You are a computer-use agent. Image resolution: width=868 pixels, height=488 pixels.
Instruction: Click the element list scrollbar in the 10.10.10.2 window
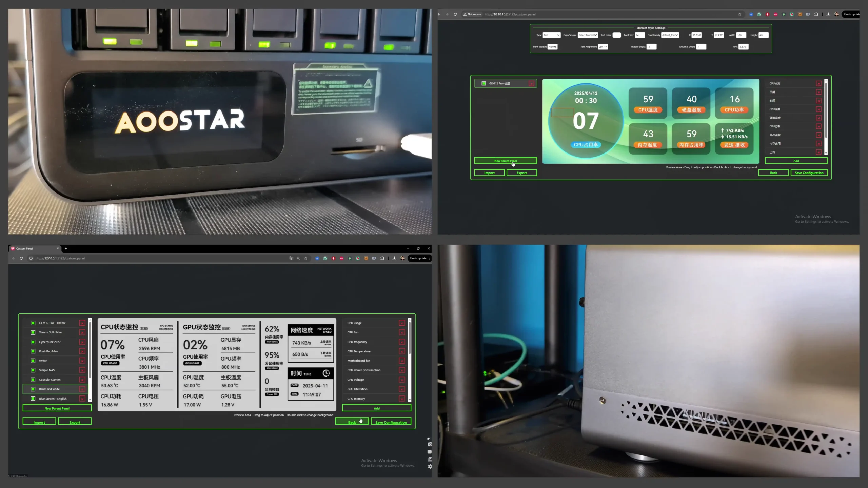pos(826,117)
